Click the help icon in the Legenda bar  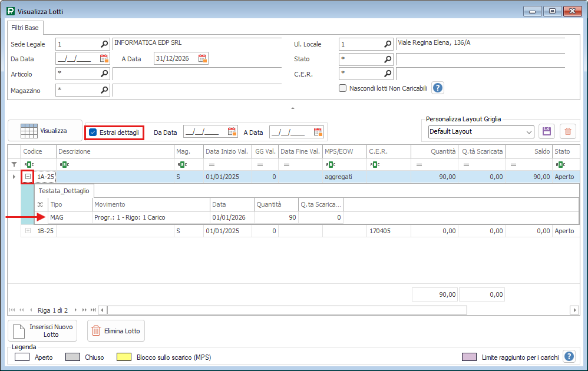point(569,356)
